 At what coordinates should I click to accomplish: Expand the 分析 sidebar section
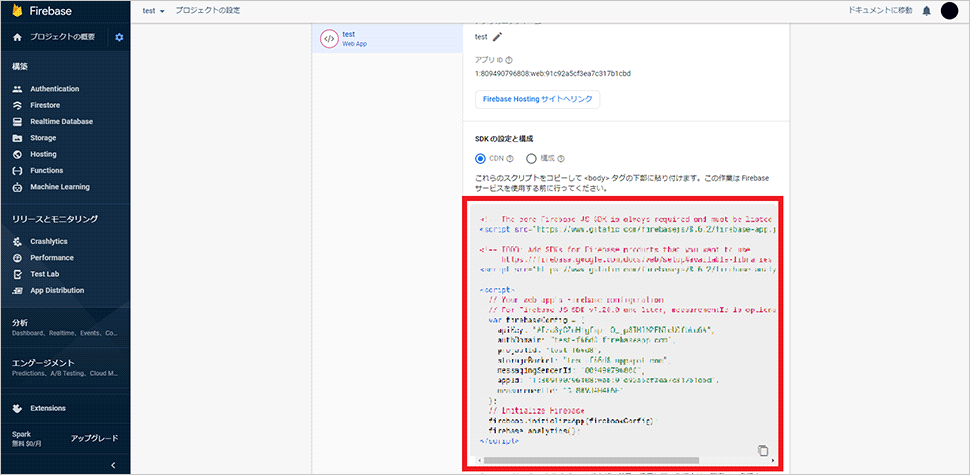(x=65, y=327)
